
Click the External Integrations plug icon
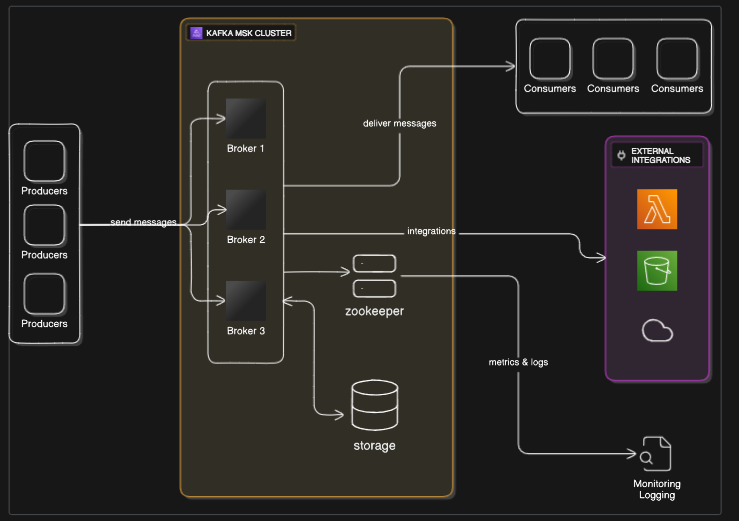point(621,155)
